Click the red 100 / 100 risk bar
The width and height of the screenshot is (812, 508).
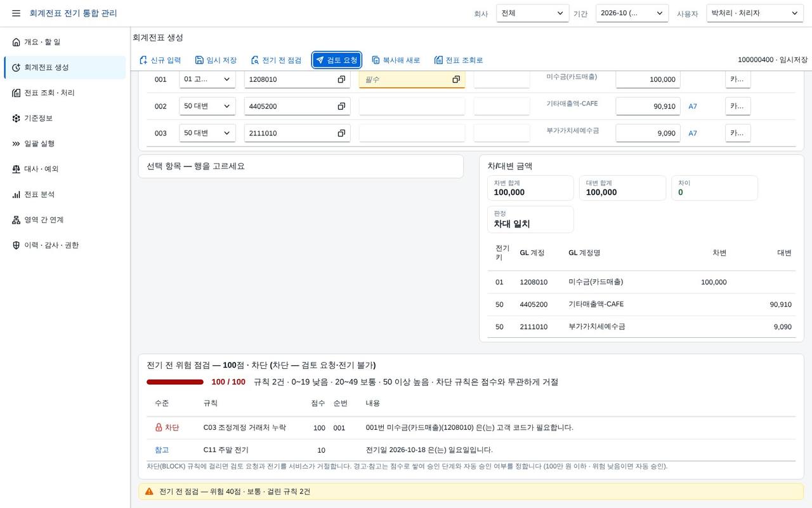click(175, 382)
